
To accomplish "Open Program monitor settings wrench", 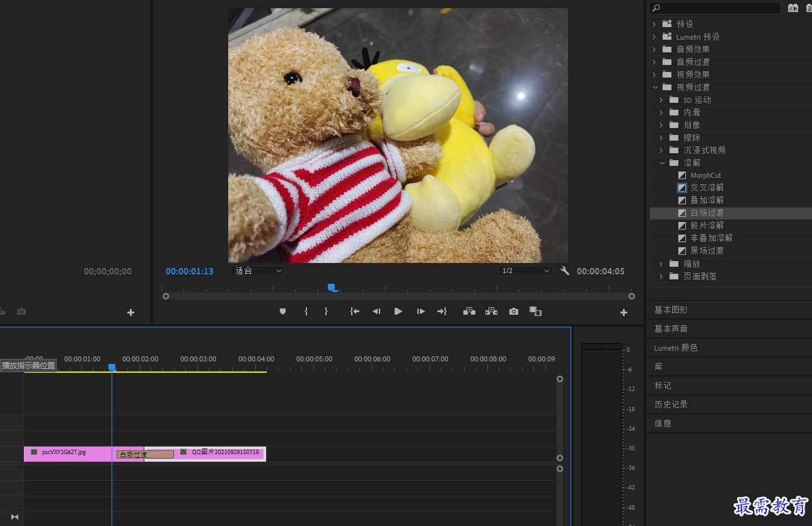I will pos(565,271).
